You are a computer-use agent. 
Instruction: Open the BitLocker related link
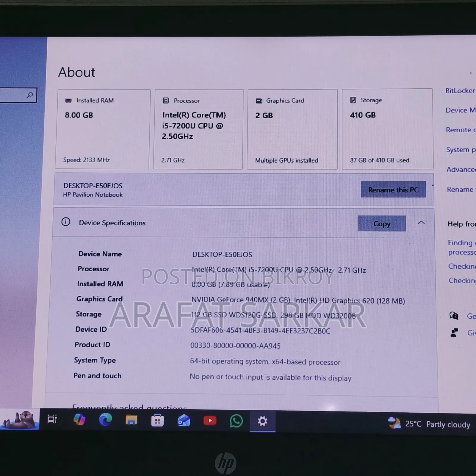point(460,91)
